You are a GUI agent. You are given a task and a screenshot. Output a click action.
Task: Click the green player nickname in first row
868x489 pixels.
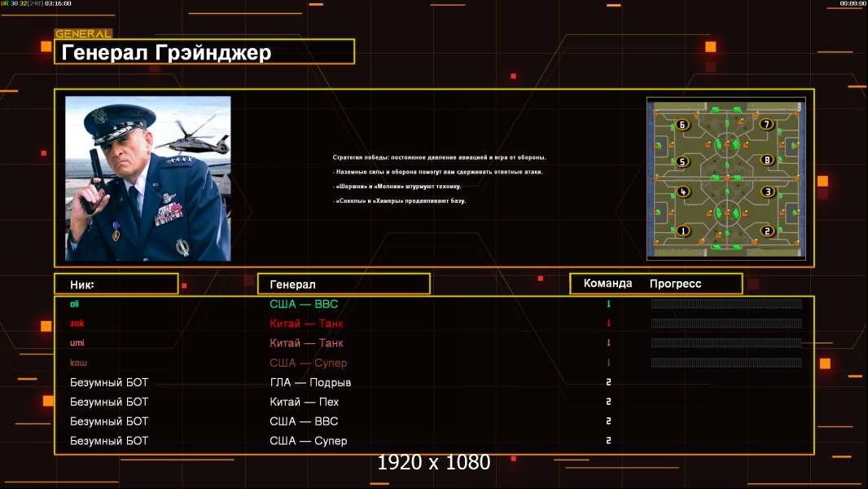pos(74,303)
